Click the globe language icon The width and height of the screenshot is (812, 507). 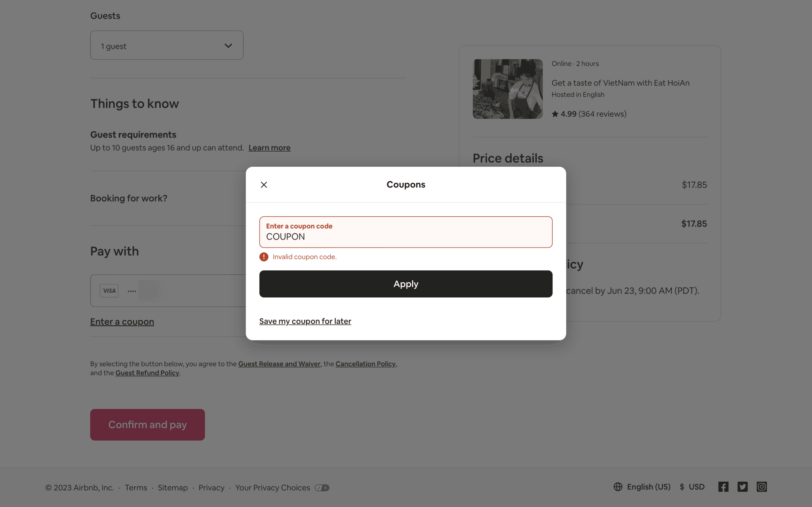[618, 487]
